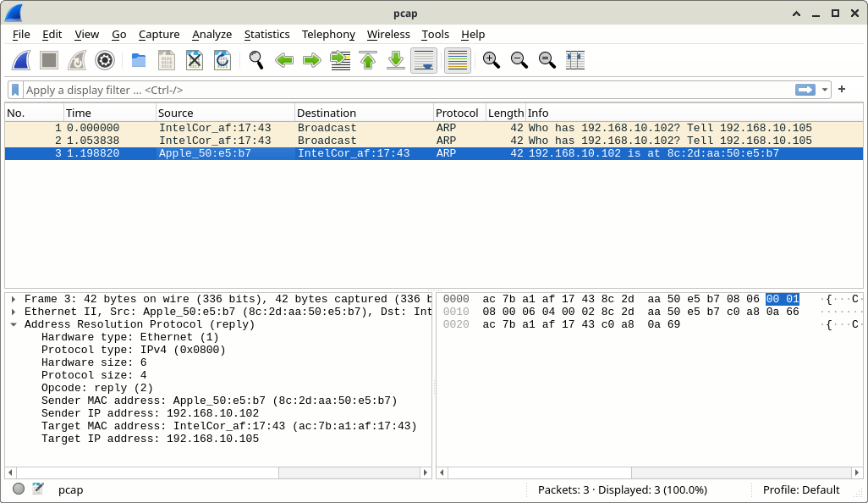Zoom in the main window text

[x=491, y=60]
